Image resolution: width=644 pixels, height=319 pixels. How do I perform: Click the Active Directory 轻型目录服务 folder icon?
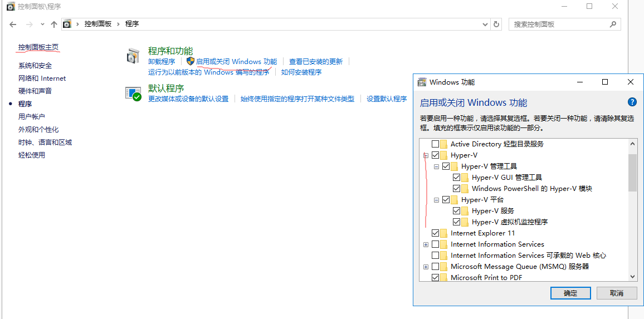443,144
